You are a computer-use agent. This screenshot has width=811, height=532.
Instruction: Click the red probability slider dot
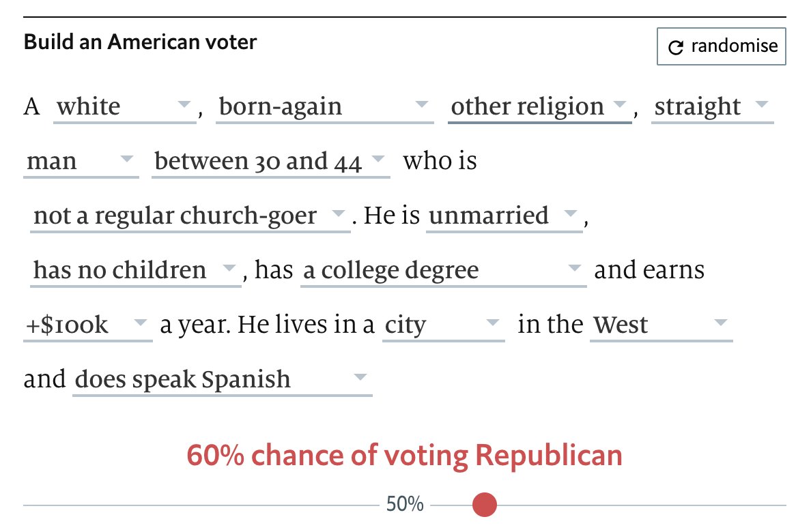[x=485, y=505]
